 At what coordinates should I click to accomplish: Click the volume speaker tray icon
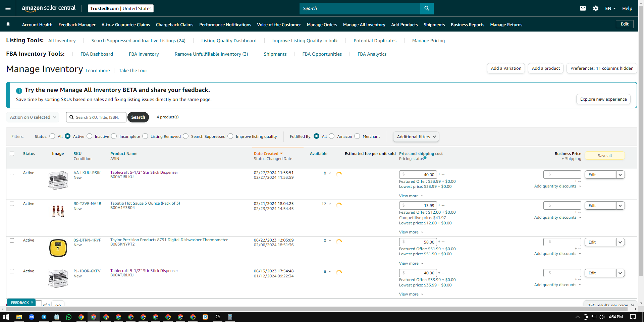(x=602, y=317)
